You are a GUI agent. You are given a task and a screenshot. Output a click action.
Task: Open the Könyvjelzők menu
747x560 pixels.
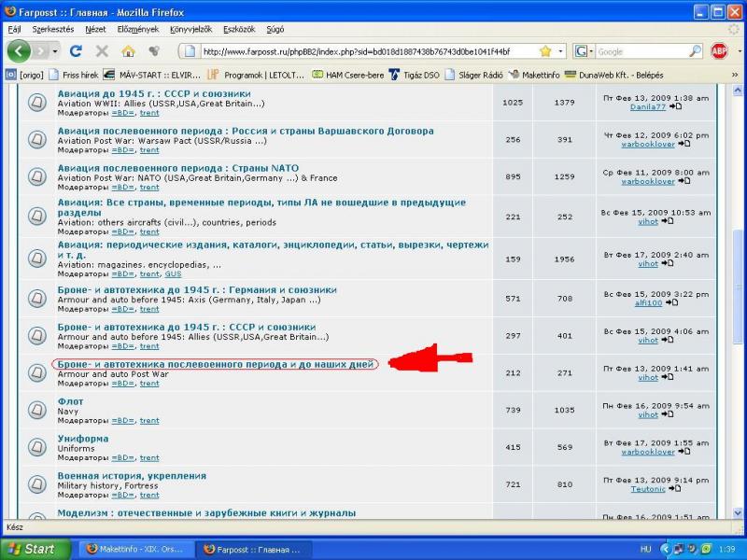click(190, 29)
